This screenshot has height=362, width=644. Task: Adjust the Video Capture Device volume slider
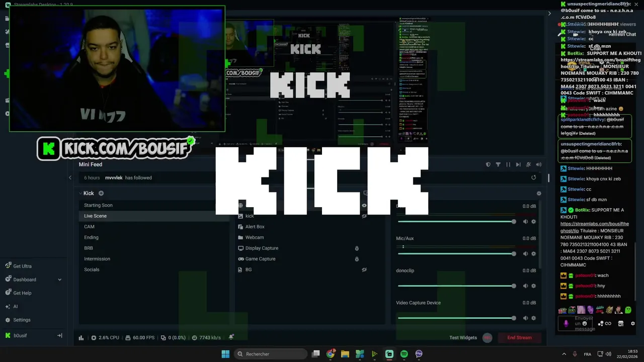click(x=456, y=318)
